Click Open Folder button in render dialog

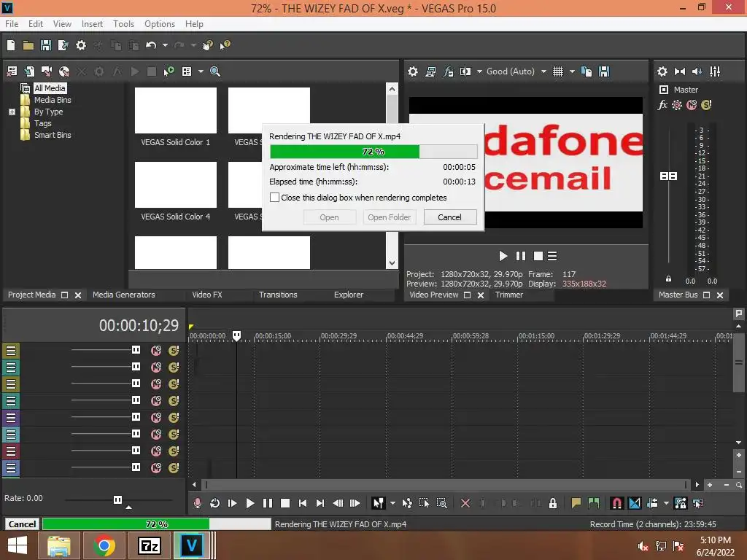[390, 217]
